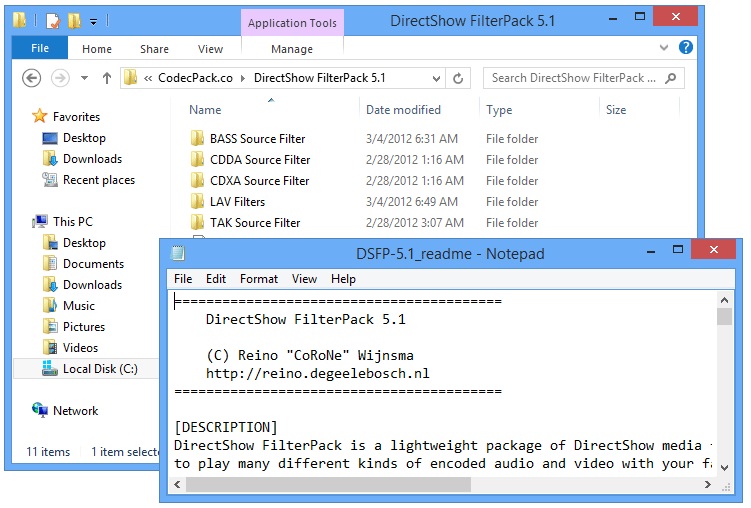Expand the ribbon using chevron arrow
Image resolution: width=751 pixels, height=508 pixels.
tap(667, 48)
